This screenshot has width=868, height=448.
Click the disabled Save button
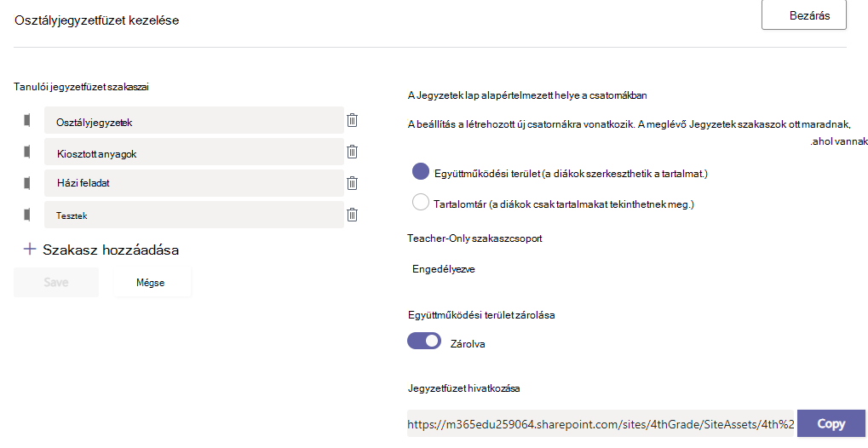tap(56, 283)
